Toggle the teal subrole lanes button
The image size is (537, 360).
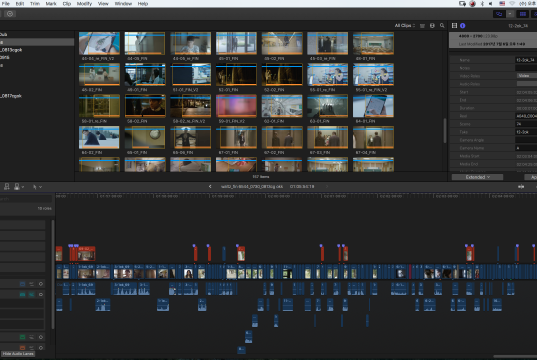pyautogui.click(x=31, y=294)
